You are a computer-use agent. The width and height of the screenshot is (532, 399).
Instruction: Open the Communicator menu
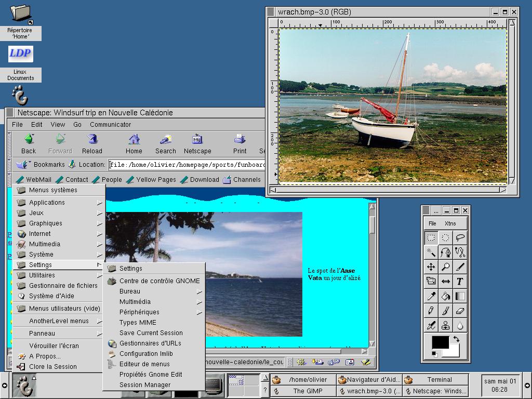coord(110,125)
